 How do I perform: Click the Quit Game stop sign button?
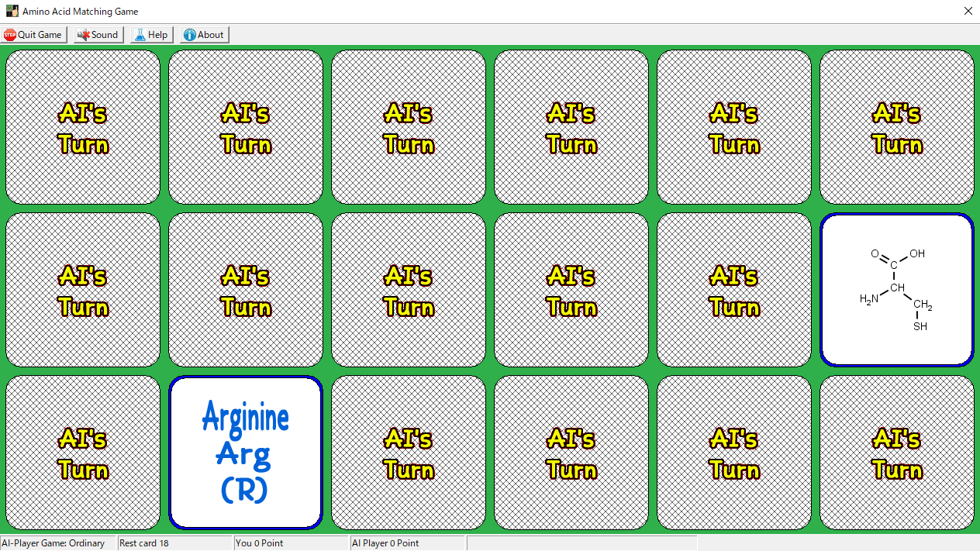[33, 35]
